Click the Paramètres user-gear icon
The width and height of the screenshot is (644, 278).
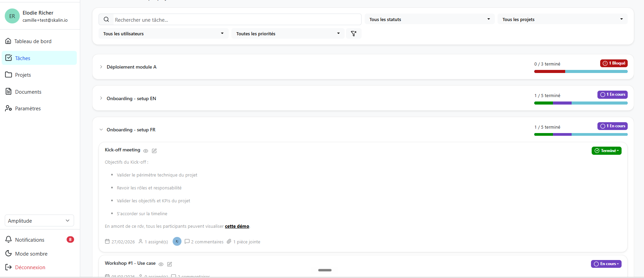point(8,108)
